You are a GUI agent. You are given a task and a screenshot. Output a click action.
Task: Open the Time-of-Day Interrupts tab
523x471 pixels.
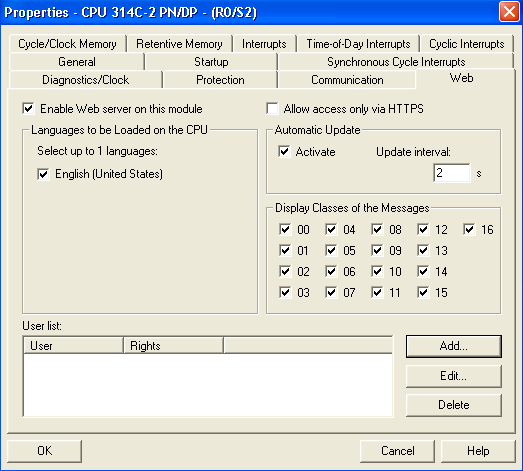coord(358,44)
